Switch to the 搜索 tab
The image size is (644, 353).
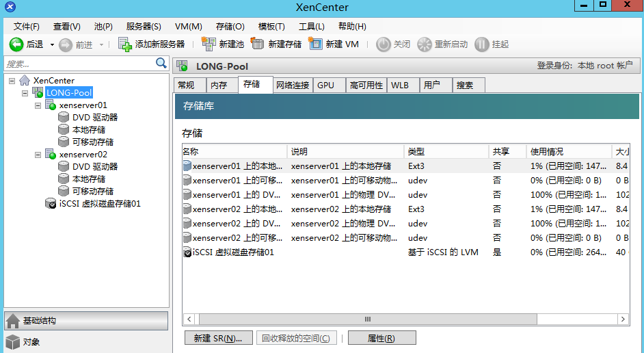(x=468, y=85)
